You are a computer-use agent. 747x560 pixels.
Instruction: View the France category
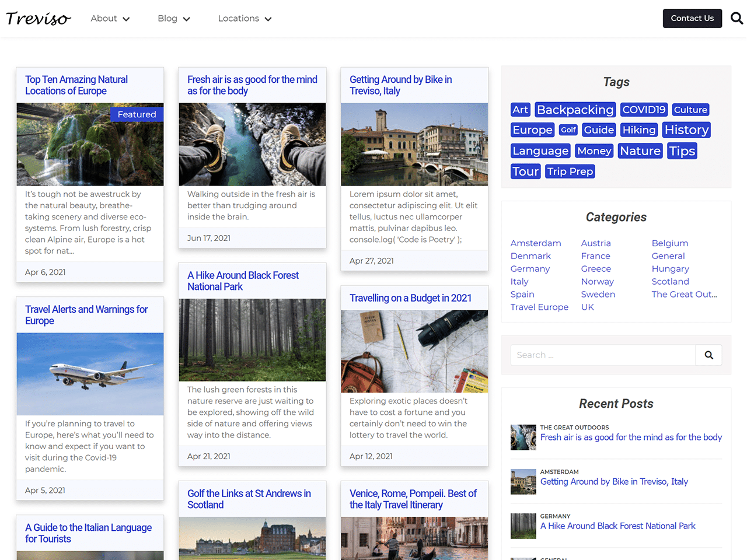[x=596, y=256]
